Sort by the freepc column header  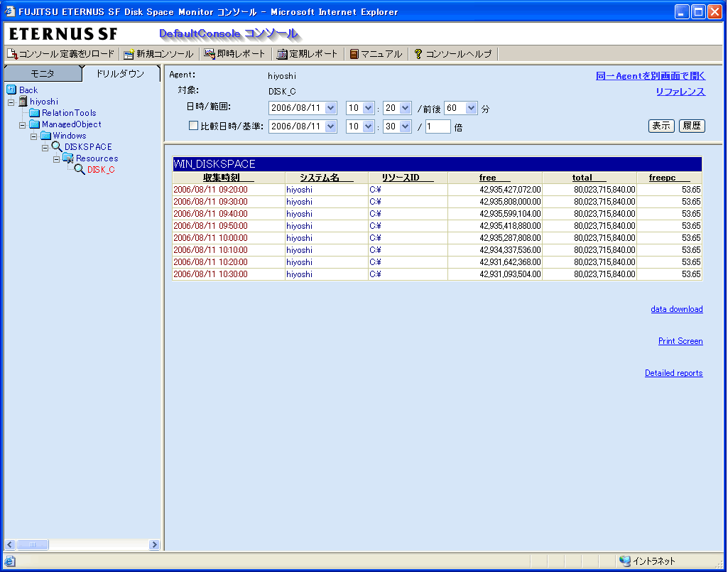669,178
